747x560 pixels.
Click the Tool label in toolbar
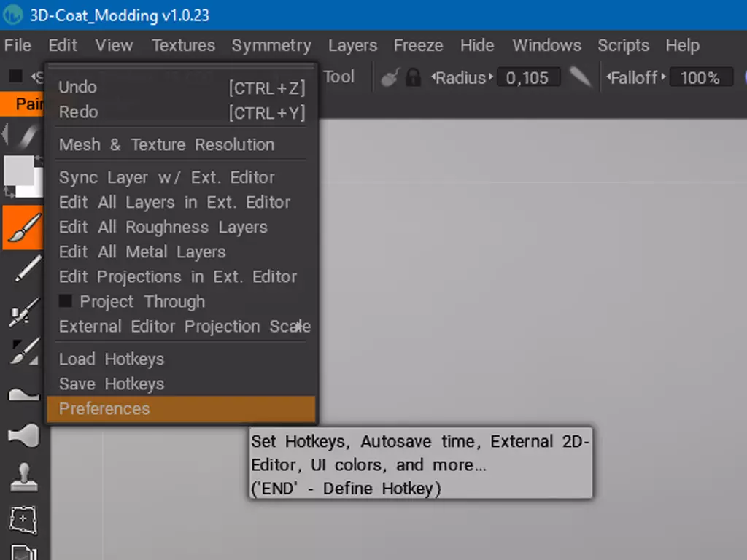pos(339,76)
